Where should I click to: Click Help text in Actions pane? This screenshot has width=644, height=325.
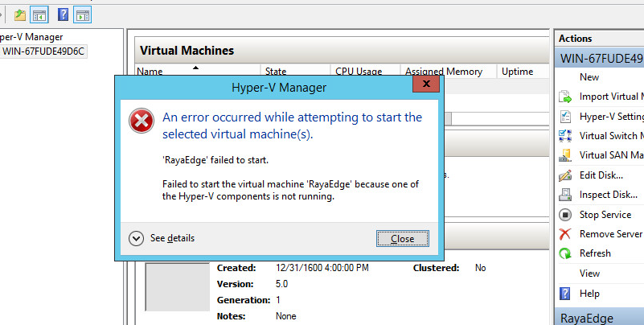(x=589, y=294)
